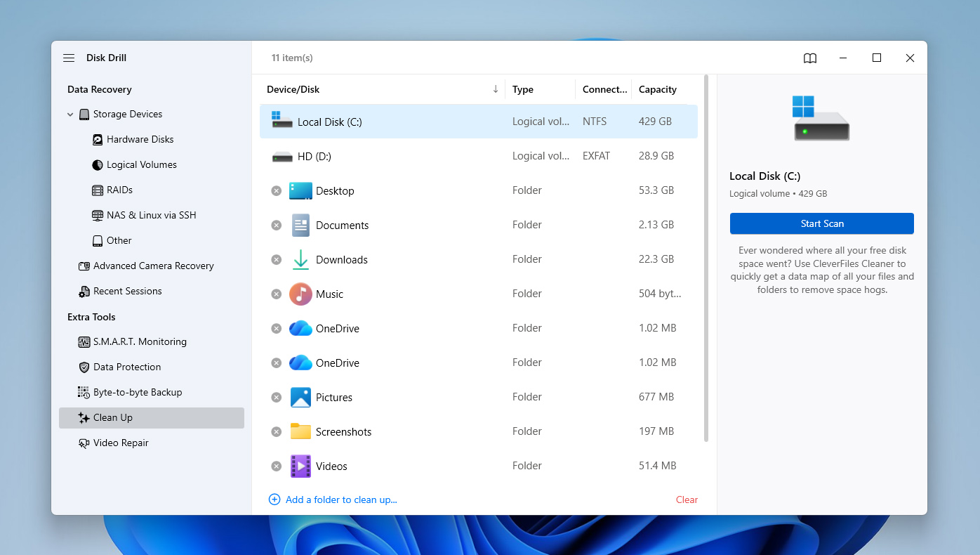Maximize the Disk Drill window
This screenshot has width=980, height=555.
pyautogui.click(x=877, y=58)
